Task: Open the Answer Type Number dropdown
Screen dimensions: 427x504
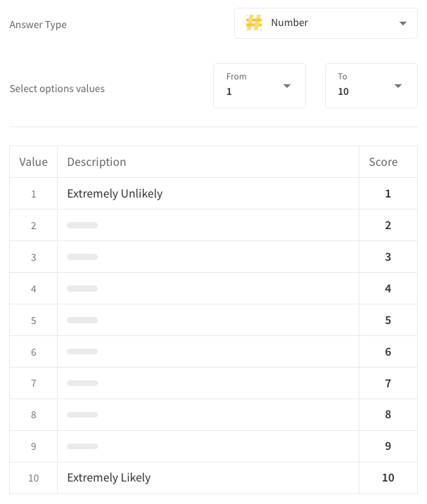Action: coord(326,23)
